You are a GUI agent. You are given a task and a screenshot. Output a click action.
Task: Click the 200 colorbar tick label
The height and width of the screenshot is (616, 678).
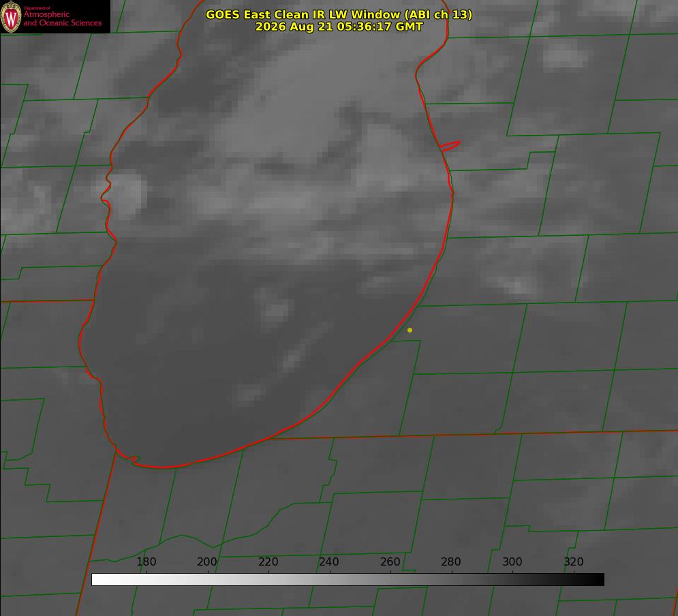tap(207, 561)
